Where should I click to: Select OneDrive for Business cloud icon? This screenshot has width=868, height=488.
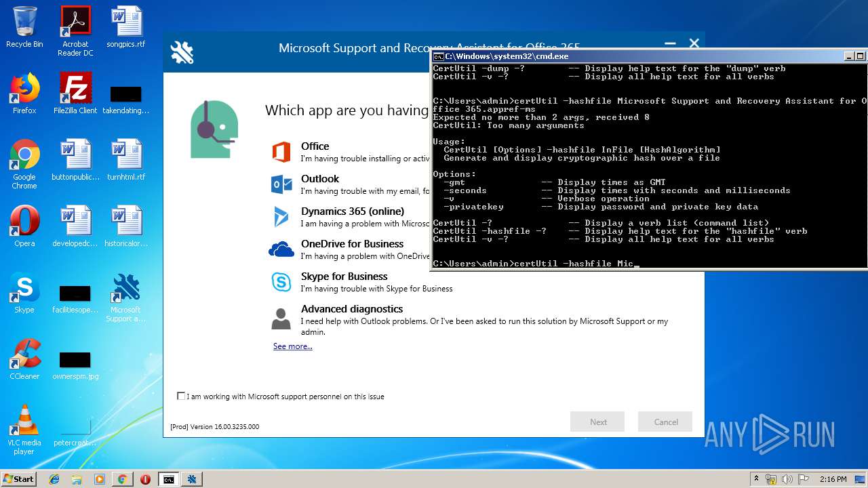click(x=281, y=249)
